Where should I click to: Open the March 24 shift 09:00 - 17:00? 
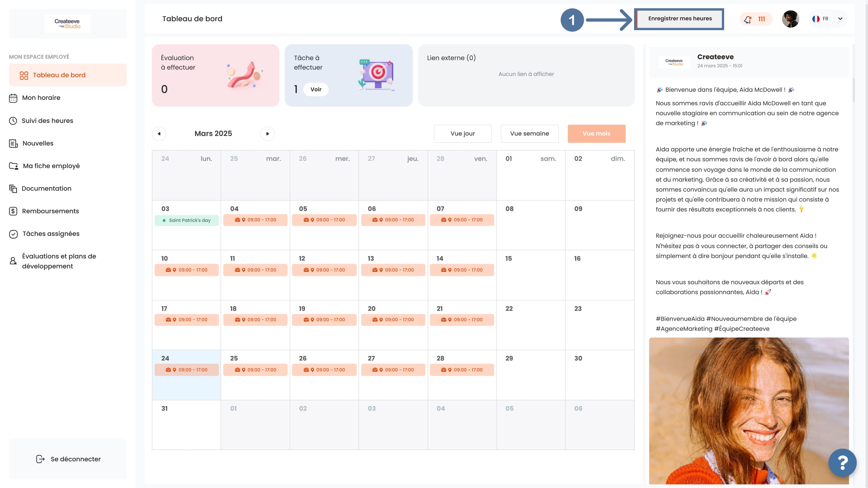click(187, 370)
